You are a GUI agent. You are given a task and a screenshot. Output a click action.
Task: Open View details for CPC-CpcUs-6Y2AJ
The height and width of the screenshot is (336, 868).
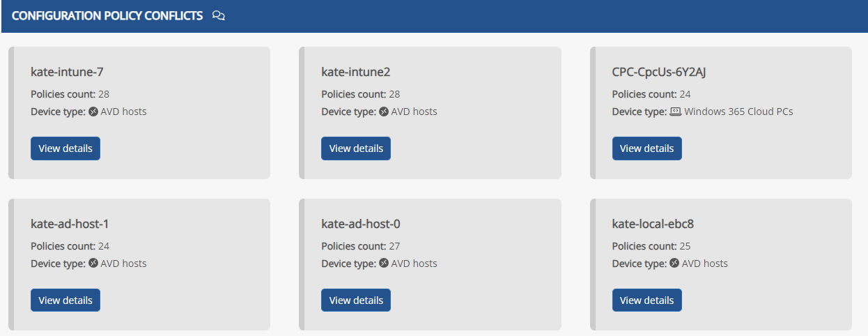(647, 148)
